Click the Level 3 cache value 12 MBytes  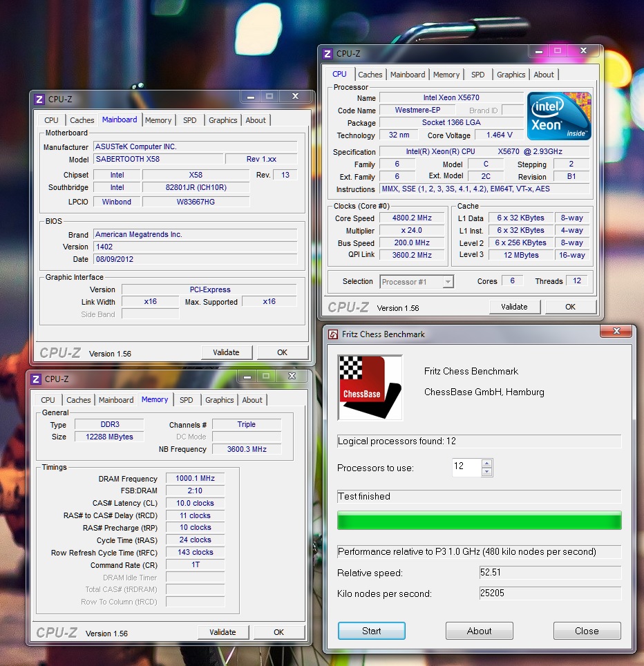click(x=521, y=255)
